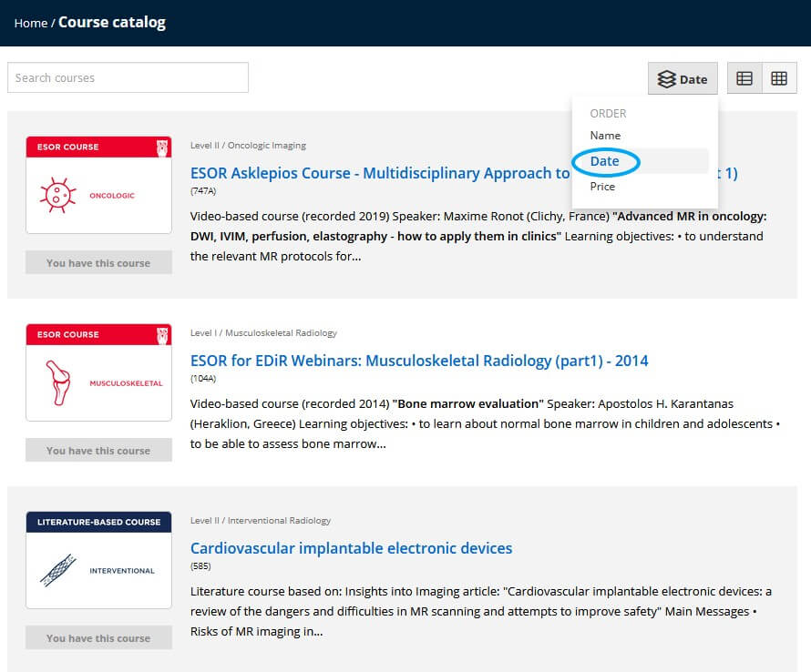Select Price in the order menu

point(602,187)
